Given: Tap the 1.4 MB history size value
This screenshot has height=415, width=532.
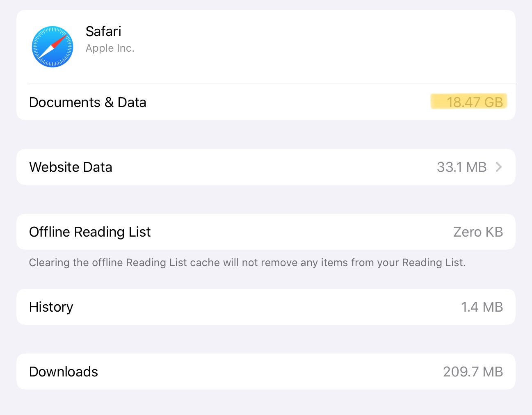Looking at the screenshot, I should (482, 307).
